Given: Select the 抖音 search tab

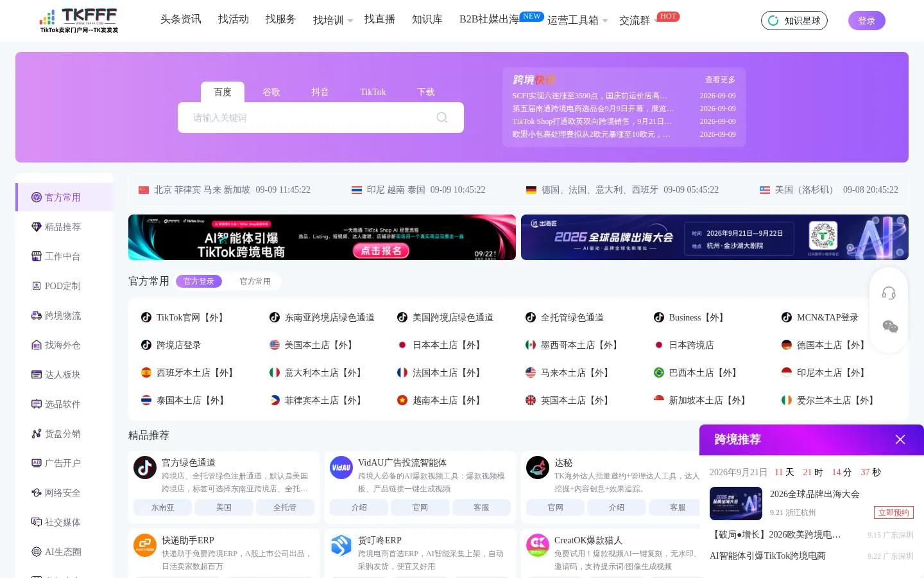Looking at the screenshot, I should (x=320, y=92).
